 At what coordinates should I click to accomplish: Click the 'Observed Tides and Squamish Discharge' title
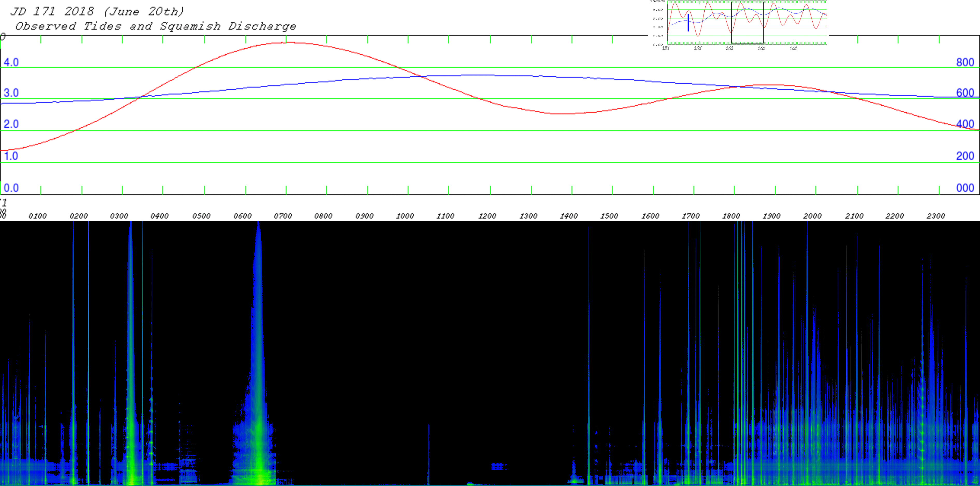tap(156, 26)
